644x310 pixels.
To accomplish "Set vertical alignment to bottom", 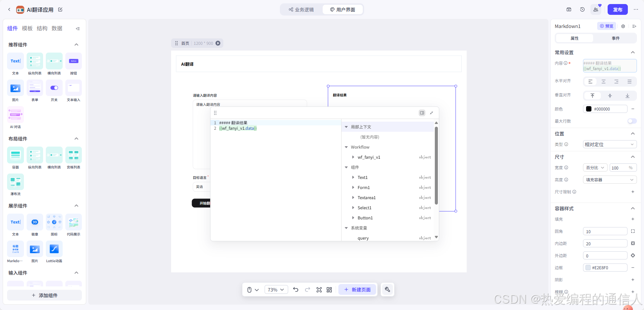I will pos(627,96).
